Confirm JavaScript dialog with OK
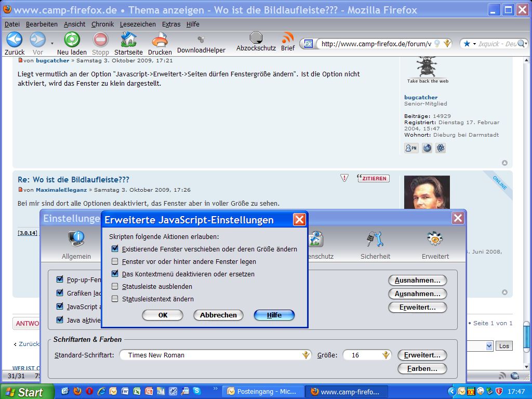The image size is (532, 399). point(163,315)
